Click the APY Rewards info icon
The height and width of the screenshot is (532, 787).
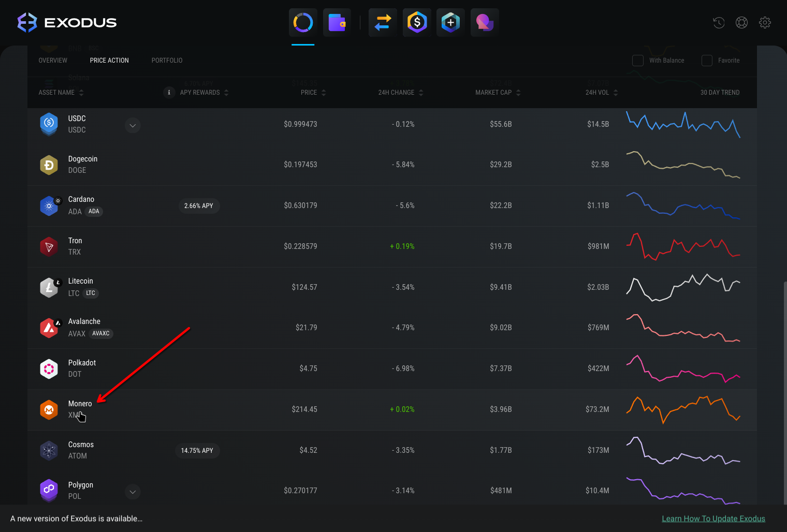click(x=169, y=93)
